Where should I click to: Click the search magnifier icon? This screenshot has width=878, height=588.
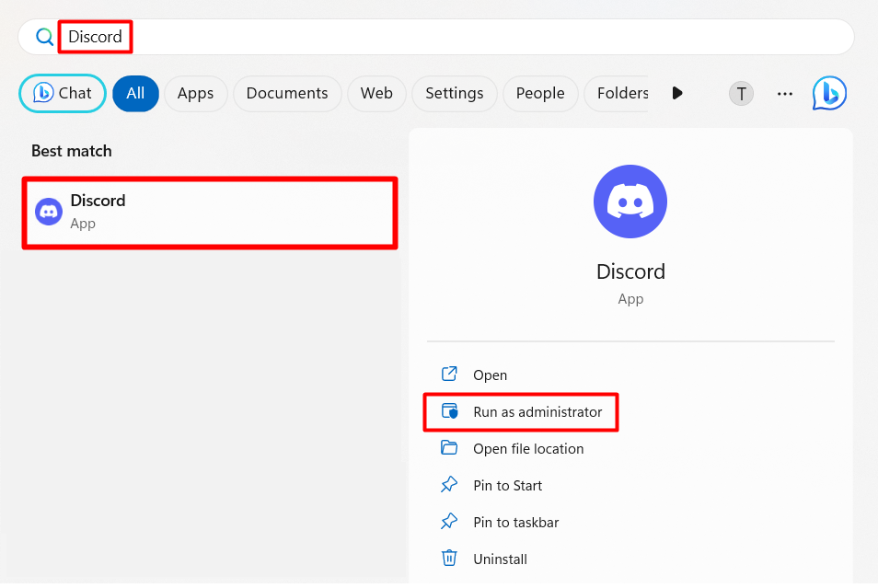point(44,37)
